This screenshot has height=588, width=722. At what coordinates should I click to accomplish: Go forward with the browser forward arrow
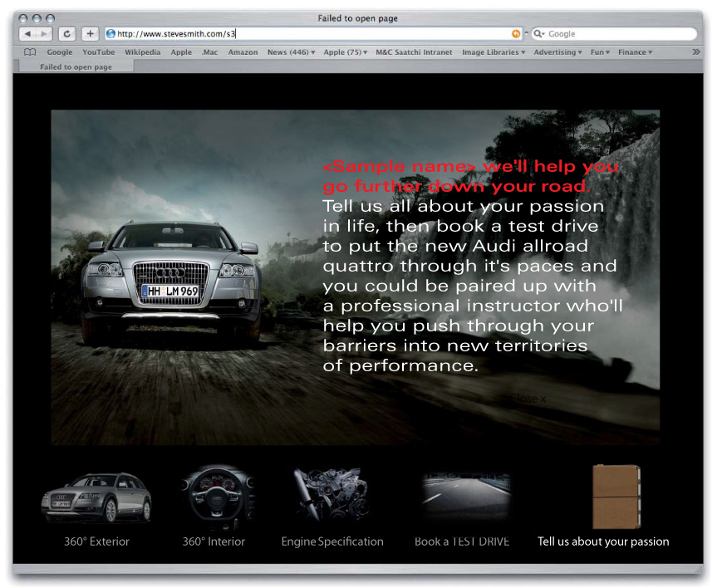pyautogui.click(x=44, y=33)
